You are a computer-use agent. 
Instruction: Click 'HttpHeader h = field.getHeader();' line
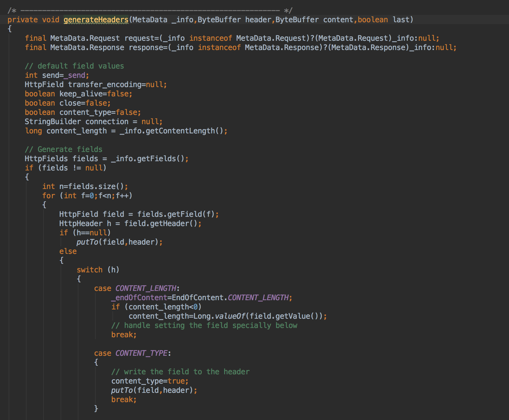point(130,224)
